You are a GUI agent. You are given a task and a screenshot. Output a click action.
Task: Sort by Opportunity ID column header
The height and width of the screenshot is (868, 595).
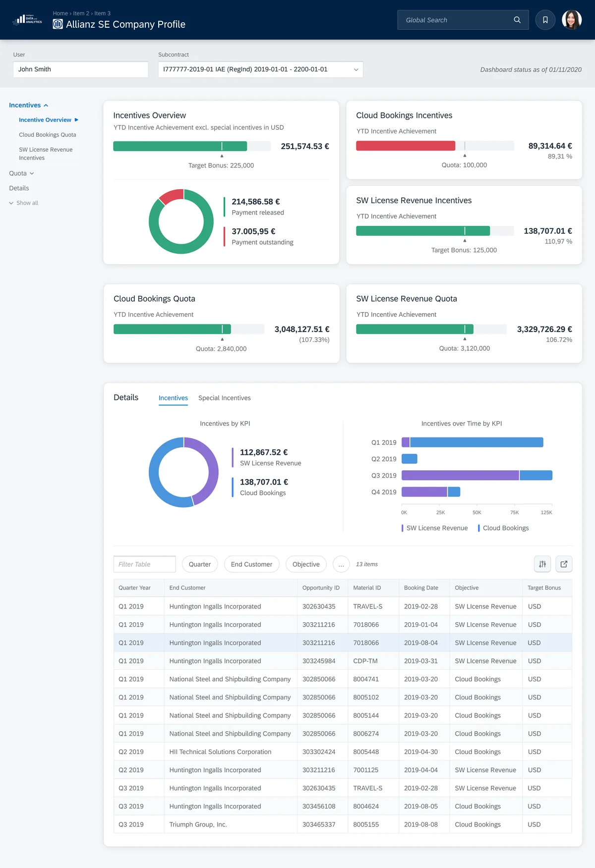(323, 588)
